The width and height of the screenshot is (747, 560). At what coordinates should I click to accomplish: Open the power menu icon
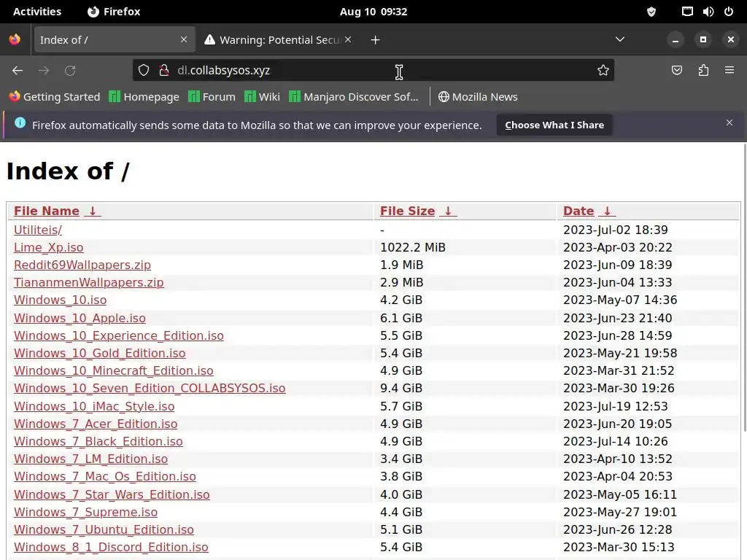(x=729, y=12)
